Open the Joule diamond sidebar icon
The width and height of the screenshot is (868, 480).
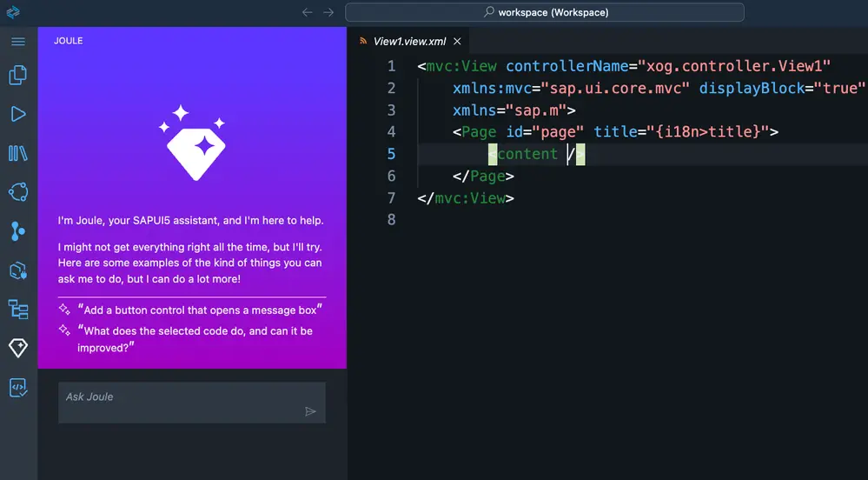click(x=18, y=348)
